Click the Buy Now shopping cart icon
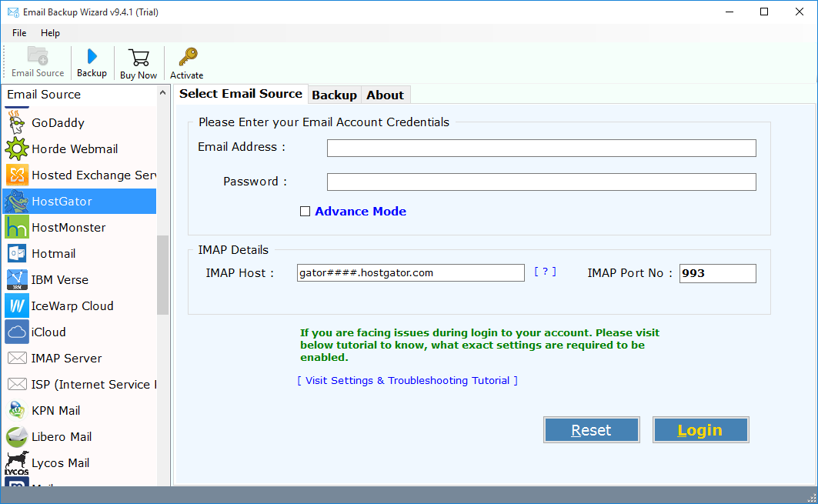Viewport: 818px width, 504px height. click(x=139, y=58)
